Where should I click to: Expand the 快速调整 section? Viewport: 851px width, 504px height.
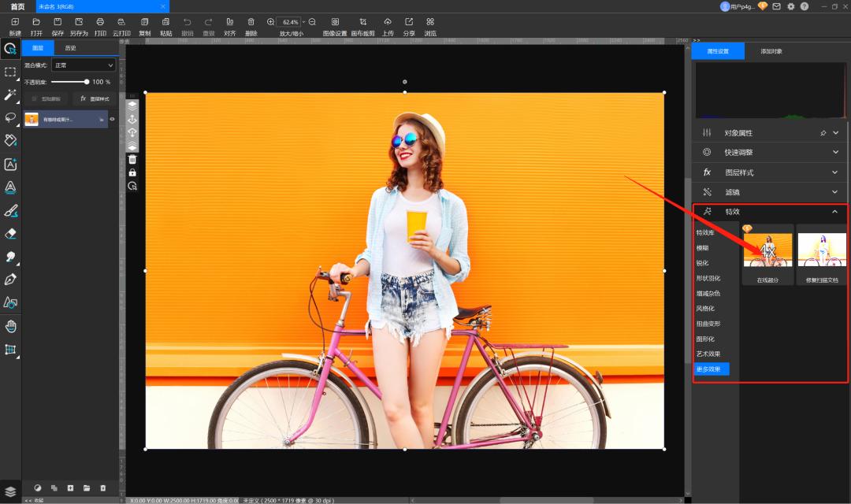tap(835, 153)
